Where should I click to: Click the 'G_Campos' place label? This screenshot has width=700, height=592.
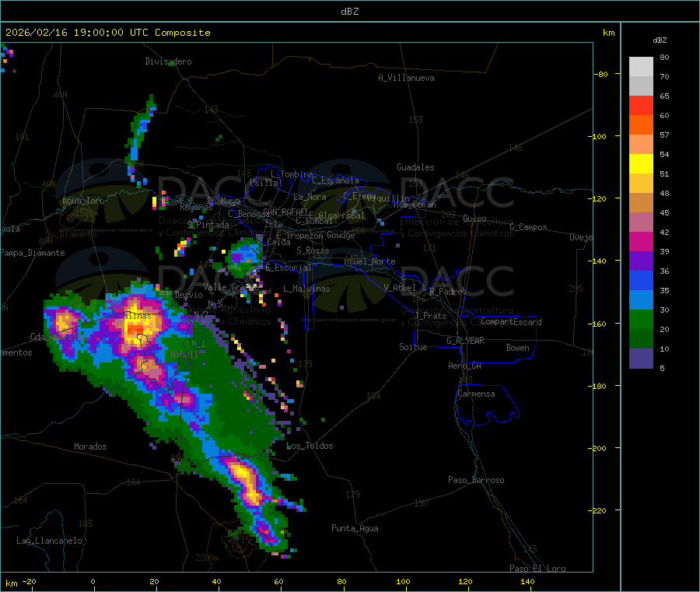click(x=529, y=227)
